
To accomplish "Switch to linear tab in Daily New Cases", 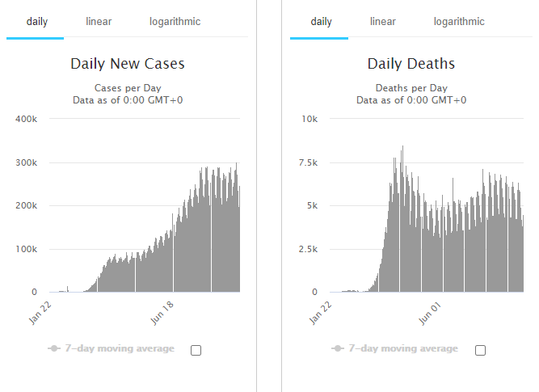I will click(99, 22).
